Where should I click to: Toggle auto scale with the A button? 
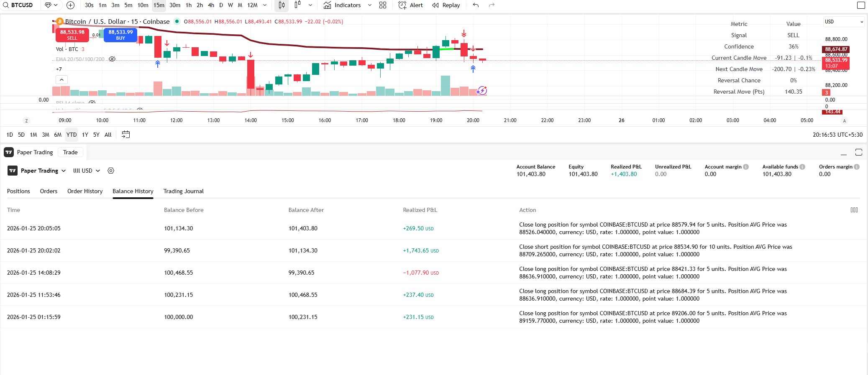tap(844, 121)
